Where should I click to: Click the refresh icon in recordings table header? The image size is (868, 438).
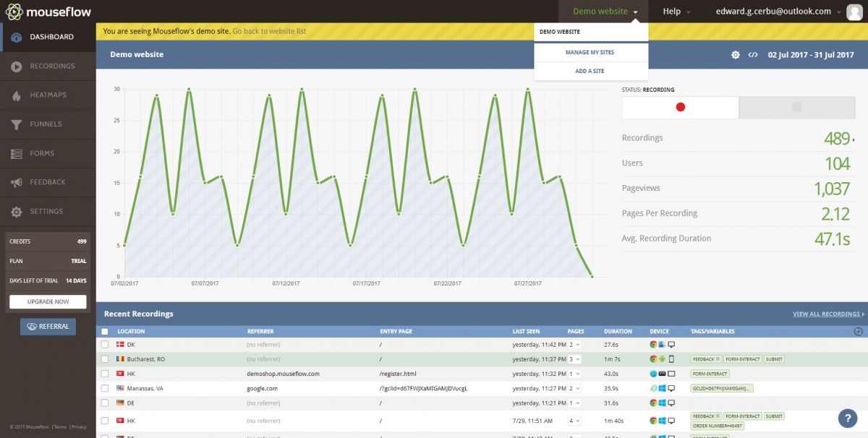click(x=858, y=331)
